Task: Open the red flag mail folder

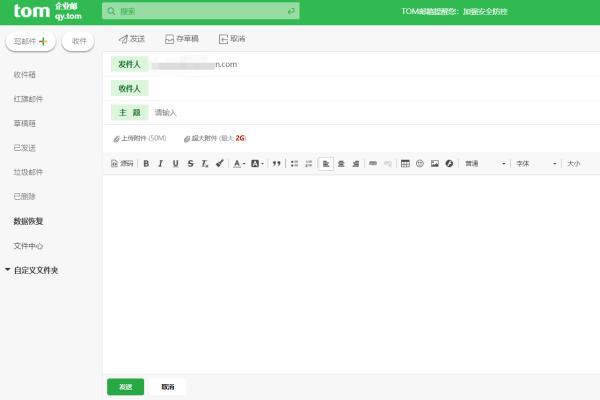Action: click(x=28, y=99)
